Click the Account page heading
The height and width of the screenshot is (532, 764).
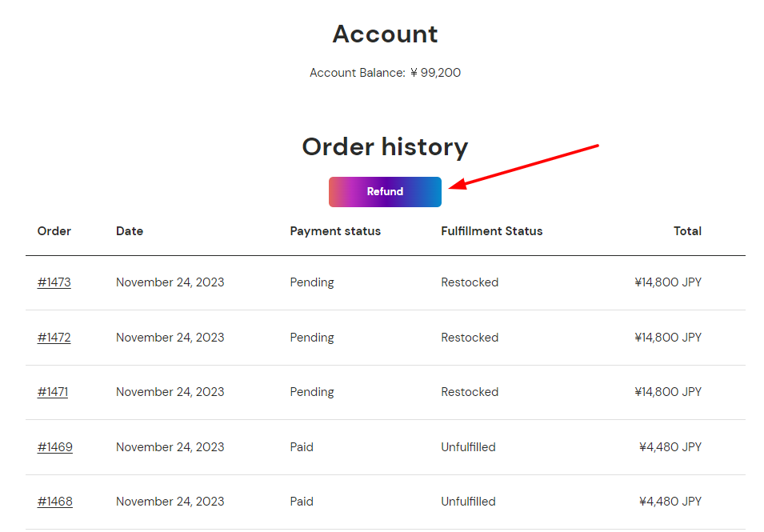(x=385, y=34)
